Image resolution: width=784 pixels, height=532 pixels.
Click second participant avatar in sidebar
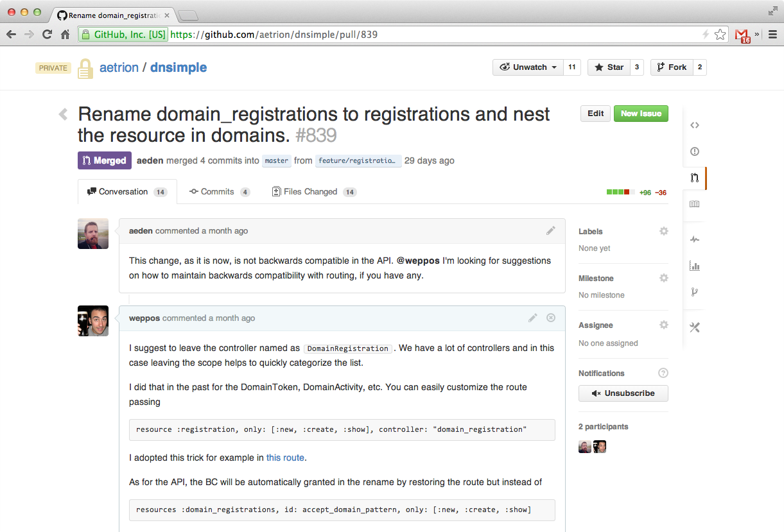600,447
